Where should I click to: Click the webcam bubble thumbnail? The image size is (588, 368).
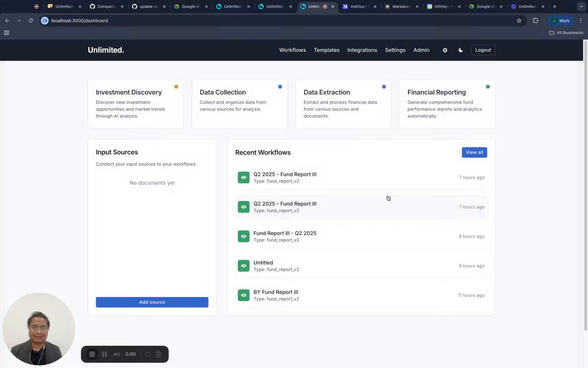pyautogui.click(x=39, y=329)
